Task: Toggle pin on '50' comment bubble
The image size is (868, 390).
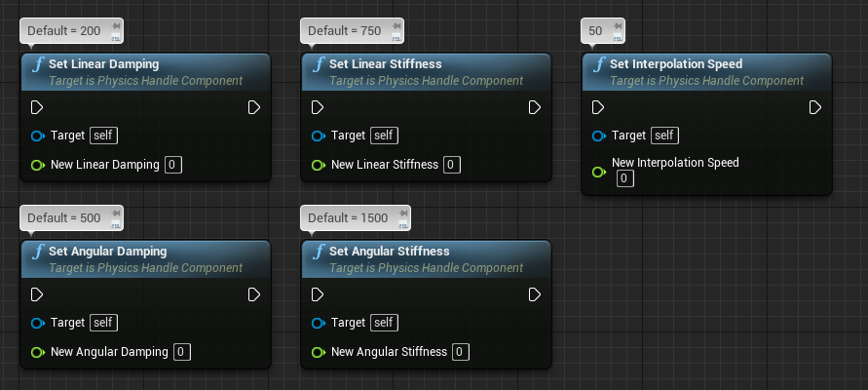Action: (x=618, y=26)
